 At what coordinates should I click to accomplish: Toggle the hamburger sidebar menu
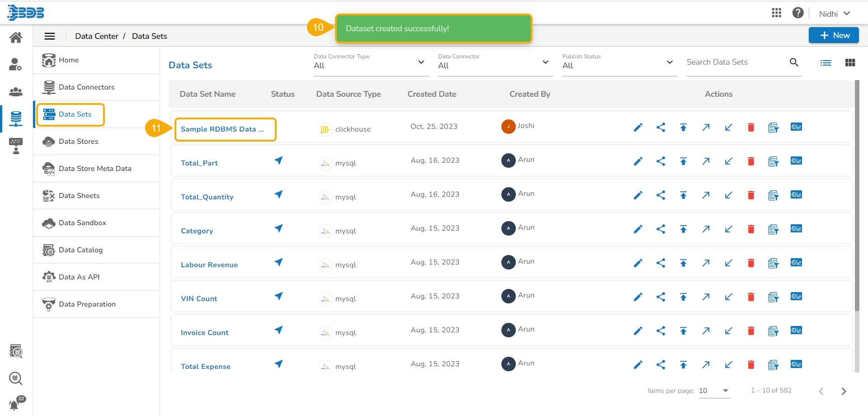point(50,36)
